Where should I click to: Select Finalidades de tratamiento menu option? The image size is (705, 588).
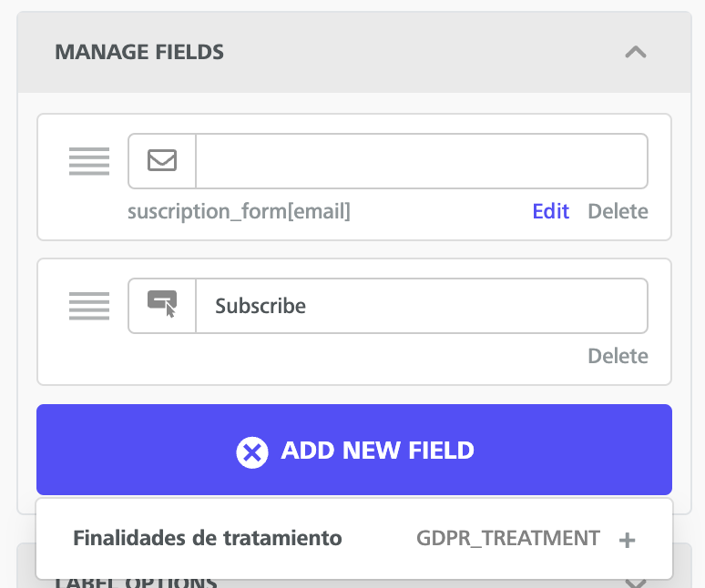tap(354, 539)
